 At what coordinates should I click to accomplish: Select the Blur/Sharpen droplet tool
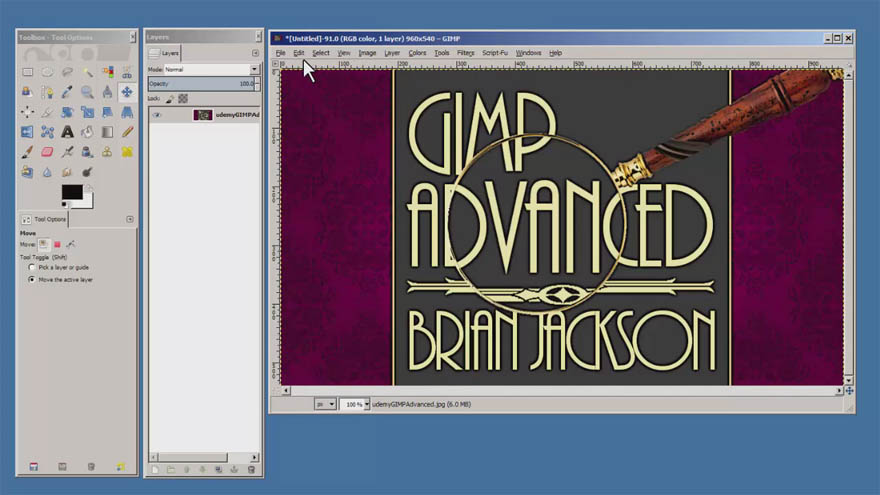[x=47, y=172]
